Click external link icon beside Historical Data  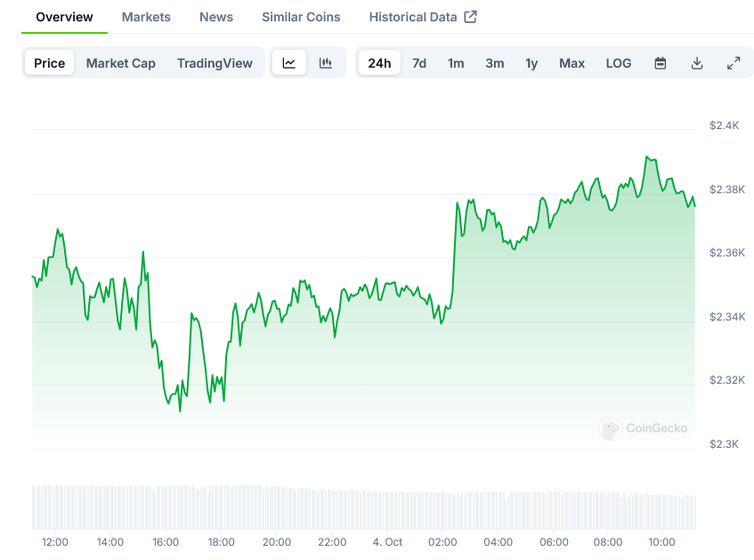471,17
